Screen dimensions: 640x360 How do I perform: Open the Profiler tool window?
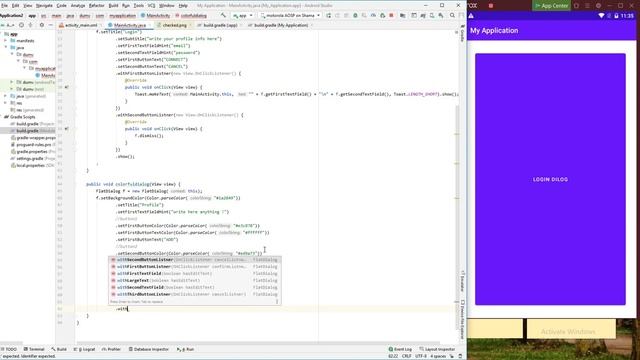point(111,349)
